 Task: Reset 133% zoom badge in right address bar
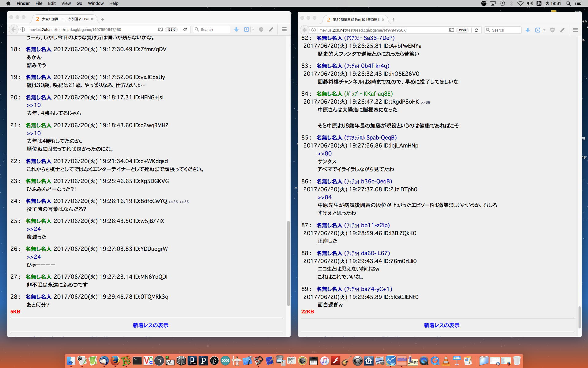pos(462,30)
